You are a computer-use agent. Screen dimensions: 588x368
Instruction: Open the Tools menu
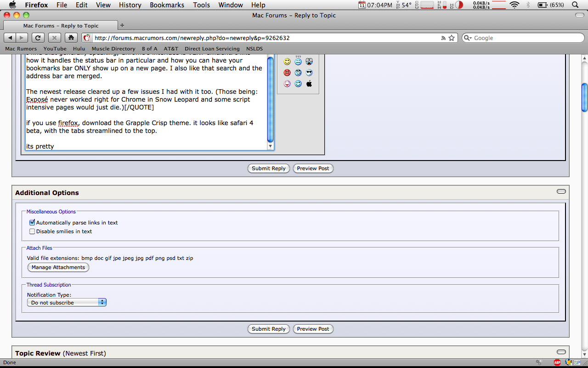click(x=201, y=5)
